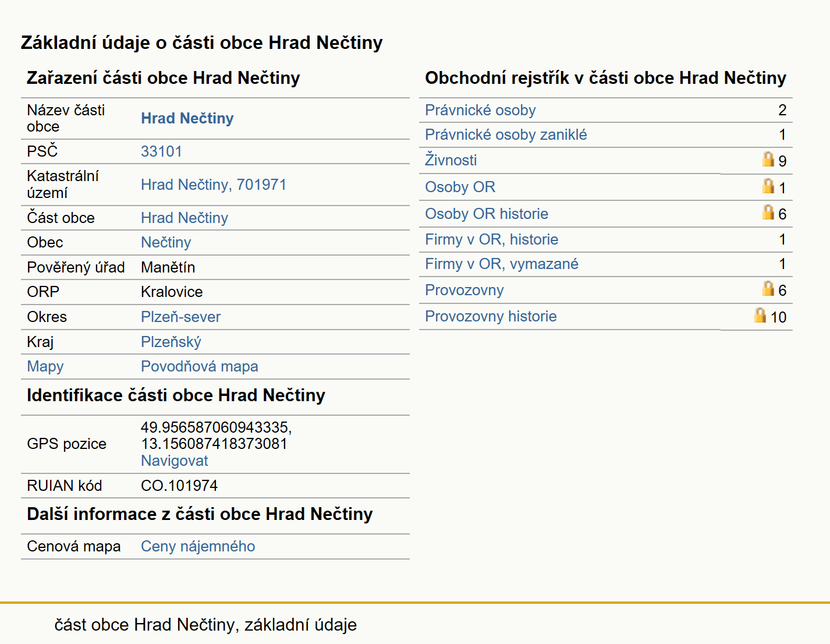This screenshot has height=644, width=830.
Task: Open the Povodňová mapa link
Action: (199, 366)
